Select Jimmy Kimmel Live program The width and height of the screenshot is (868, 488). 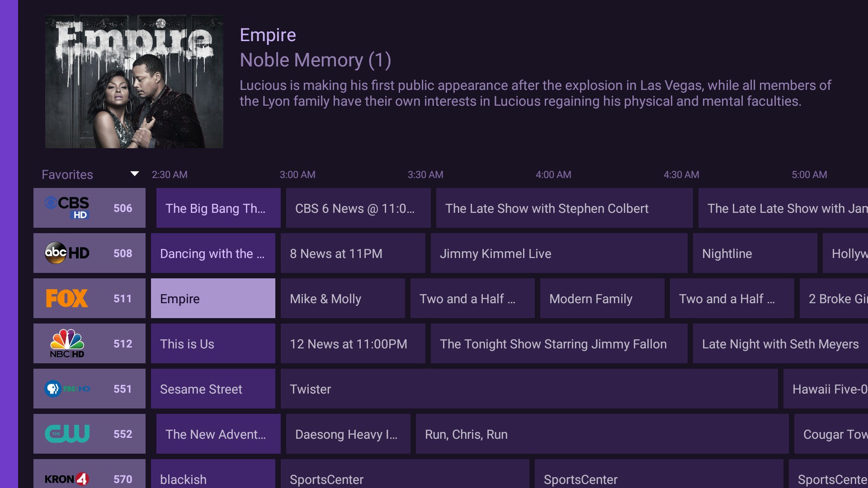pos(558,253)
